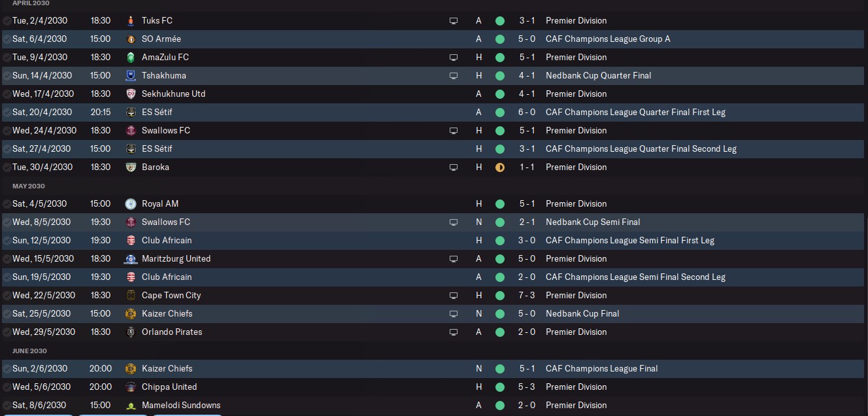Click the green win dot for SO Armée match
The image size is (868, 416).
coord(500,39)
